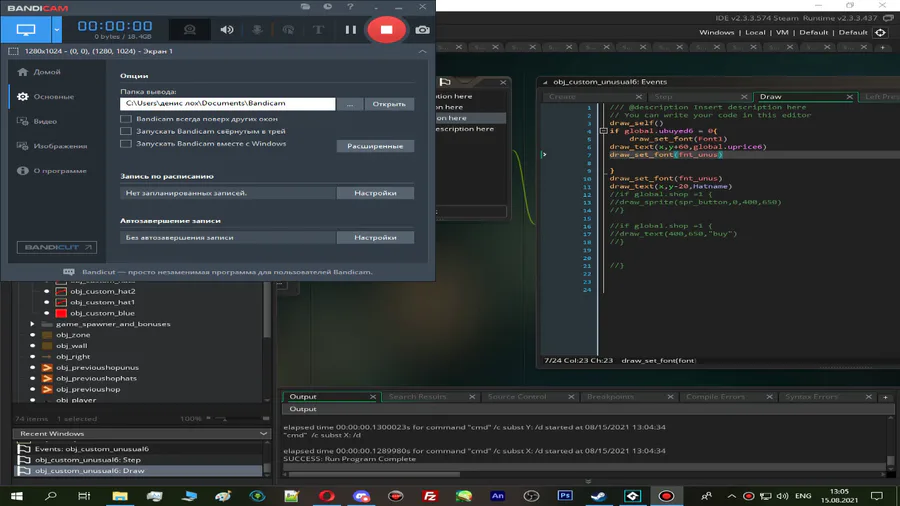The image size is (900, 506).
Task: Open the taskbar search icon
Action: coord(51,496)
